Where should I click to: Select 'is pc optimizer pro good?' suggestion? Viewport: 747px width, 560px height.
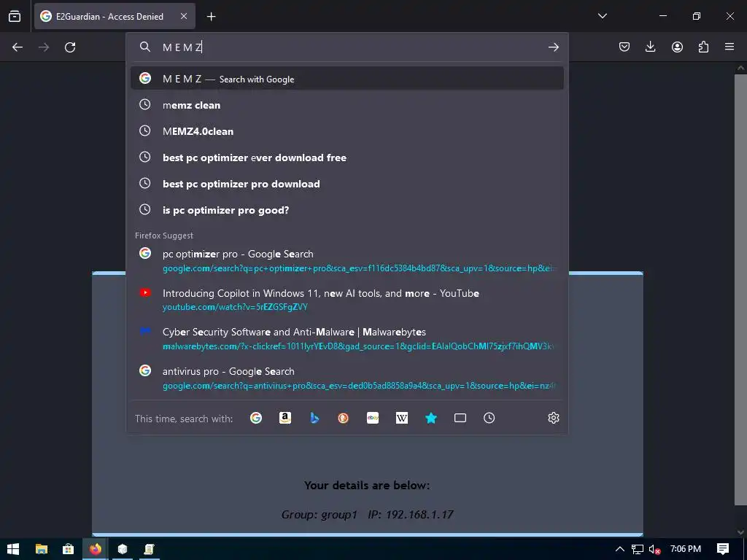pos(347,209)
